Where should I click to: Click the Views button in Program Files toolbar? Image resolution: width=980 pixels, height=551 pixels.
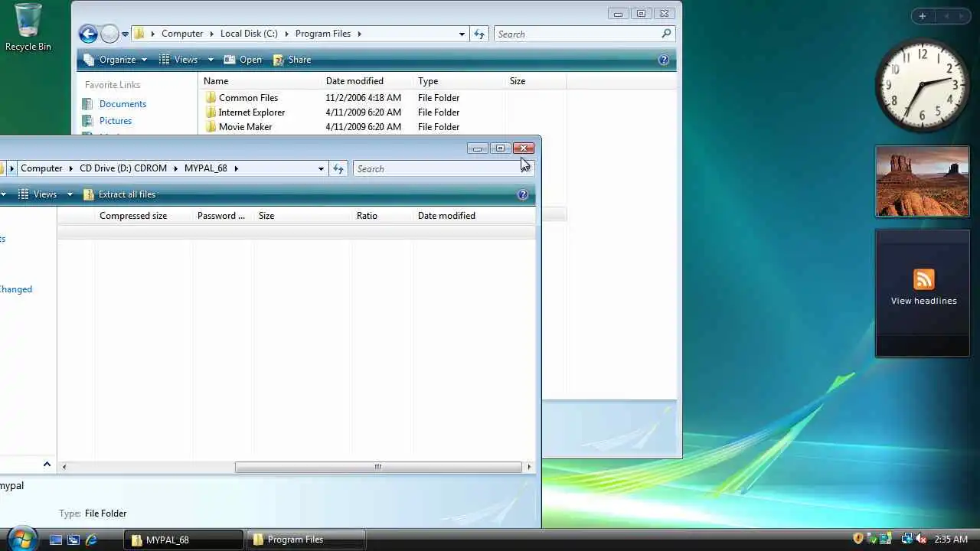178,60
